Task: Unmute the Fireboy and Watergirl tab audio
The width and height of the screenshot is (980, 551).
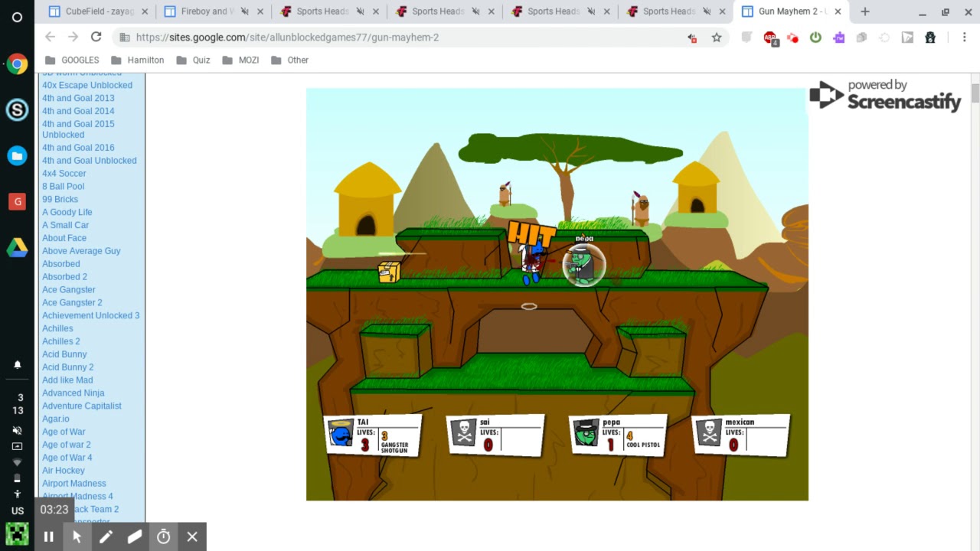Action: (244, 11)
